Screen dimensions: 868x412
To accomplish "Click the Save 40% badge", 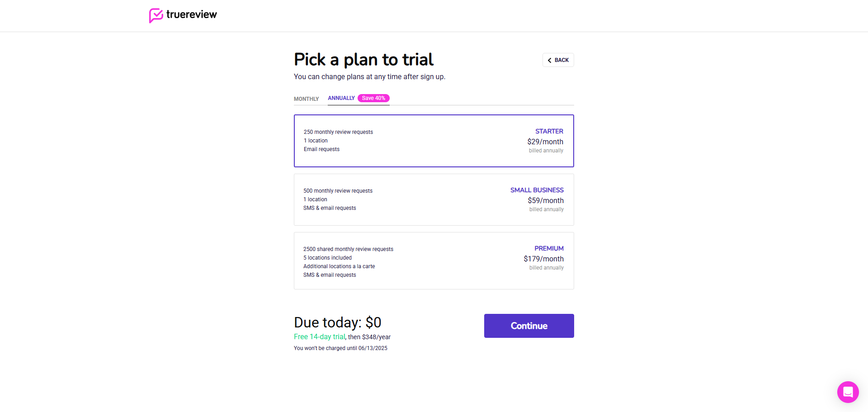I will 373,98.
